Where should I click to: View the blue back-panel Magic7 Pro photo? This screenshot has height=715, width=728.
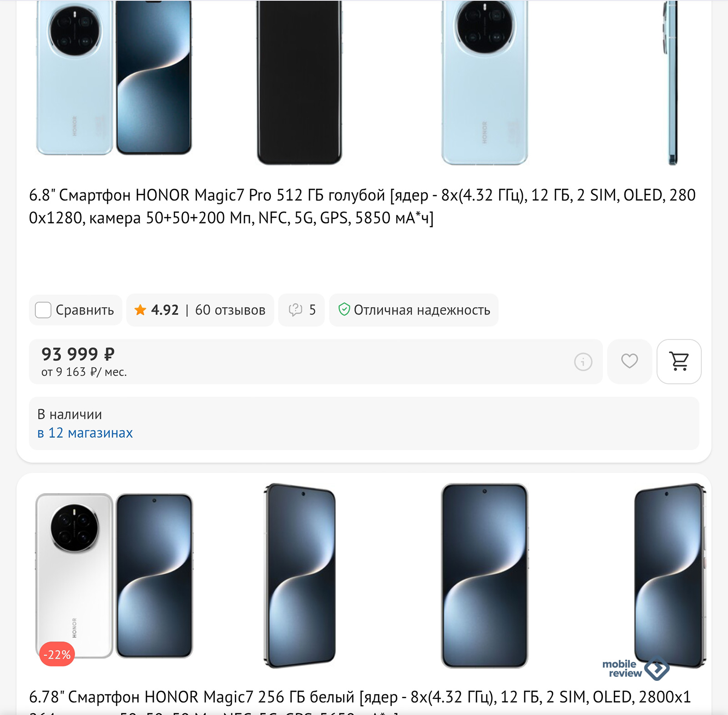coord(485,82)
